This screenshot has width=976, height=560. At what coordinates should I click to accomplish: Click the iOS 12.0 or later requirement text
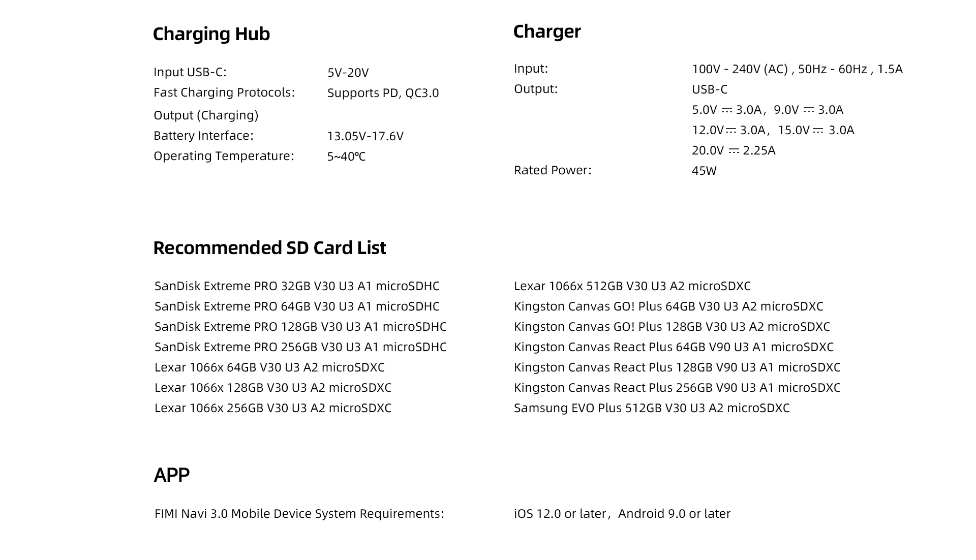pos(560,514)
